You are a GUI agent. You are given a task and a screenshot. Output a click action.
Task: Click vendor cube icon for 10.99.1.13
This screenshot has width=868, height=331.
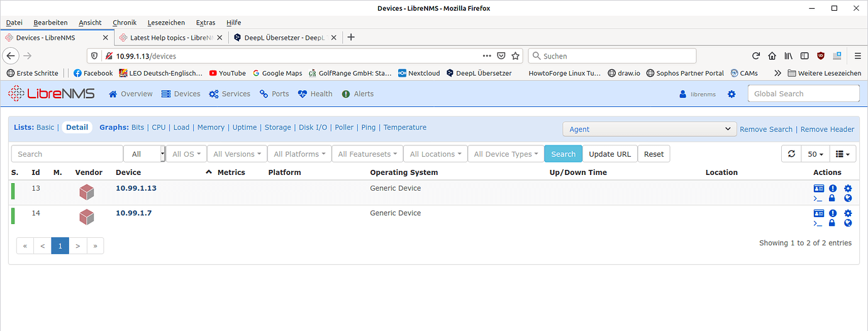pos(87,192)
